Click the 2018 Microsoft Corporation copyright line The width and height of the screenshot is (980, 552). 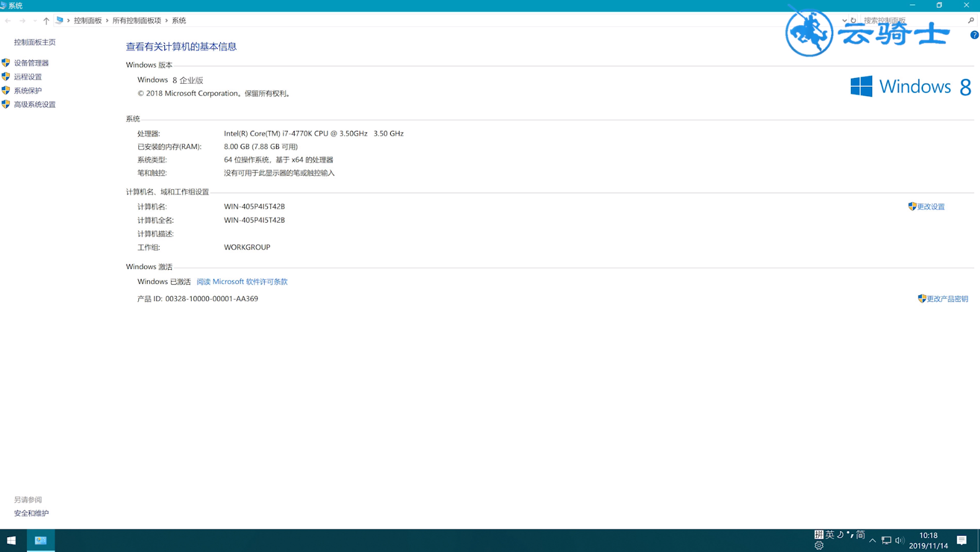pos(215,94)
